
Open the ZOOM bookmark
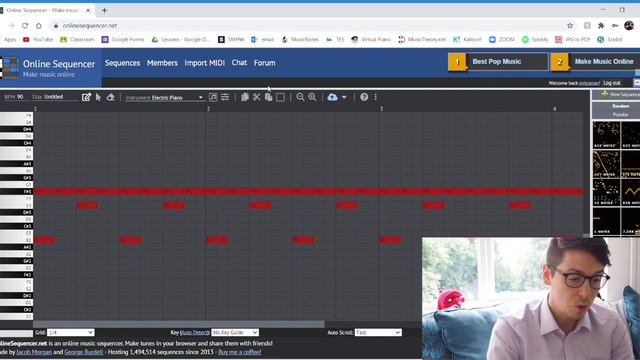click(502, 39)
